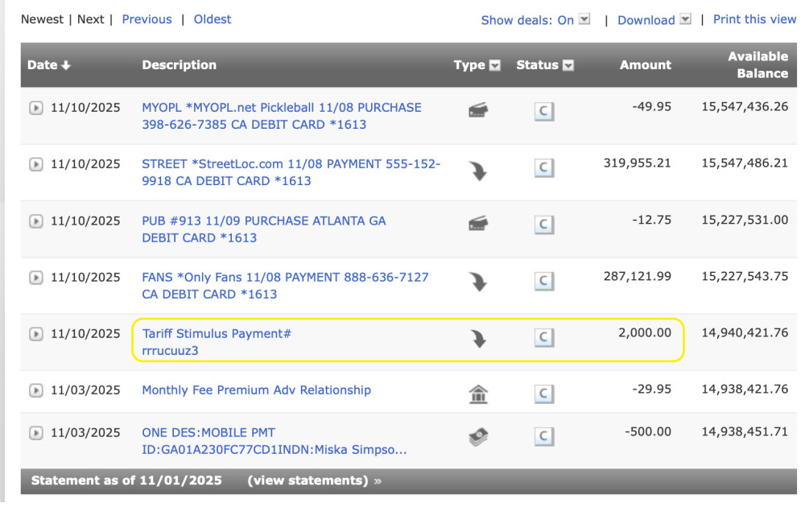
Task: Click cleared status icon for Tariff Stimulus Payment
Action: (544, 338)
